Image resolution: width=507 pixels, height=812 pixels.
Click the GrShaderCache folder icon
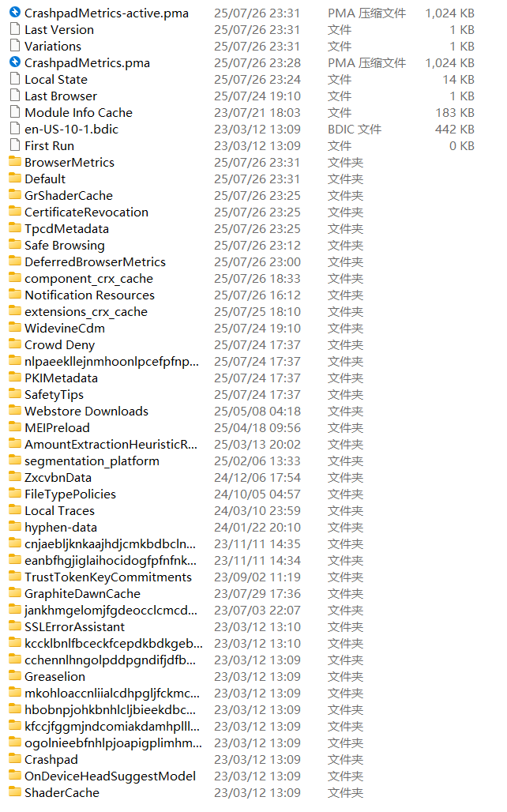[x=14, y=195]
